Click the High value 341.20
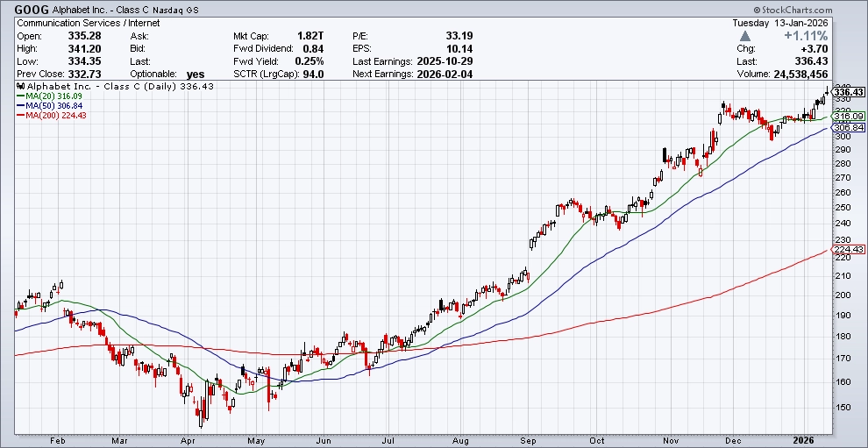This screenshot has width=868, height=448. [x=84, y=49]
